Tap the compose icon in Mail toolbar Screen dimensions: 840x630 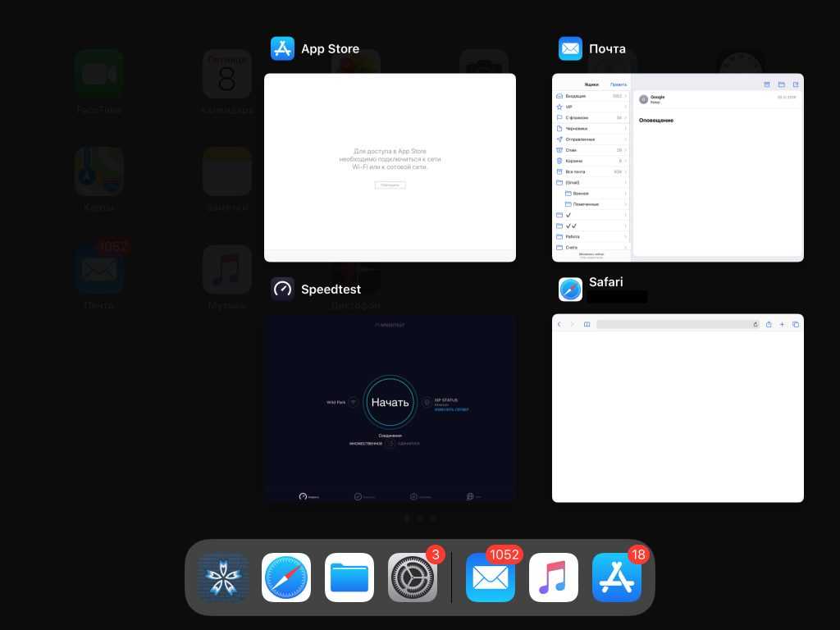click(x=796, y=84)
